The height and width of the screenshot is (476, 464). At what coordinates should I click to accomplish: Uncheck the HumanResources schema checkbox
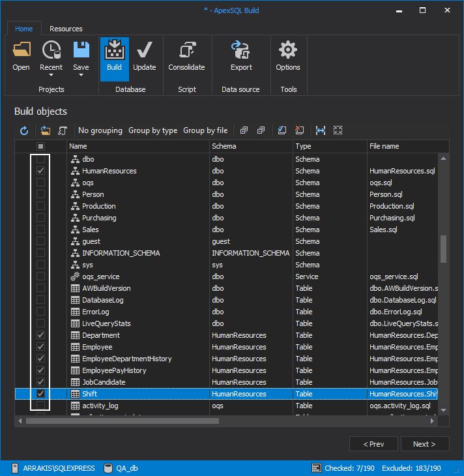click(40, 171)
